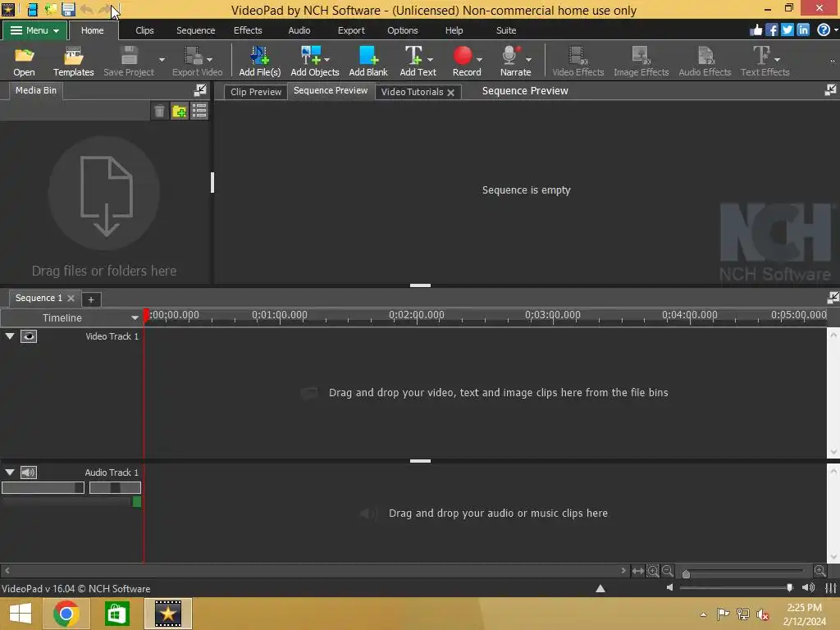This screenshot has width=840, height=630.
Task: Click the 0:02:00.000 mark on ruler
Action: coord(416,315)
